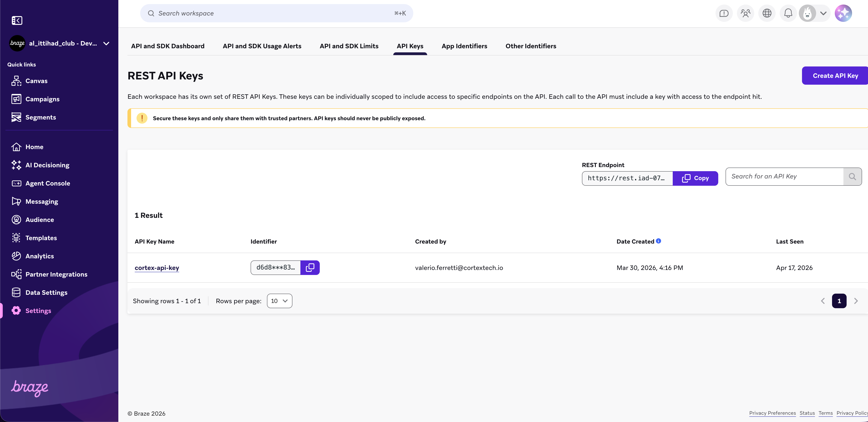
Task: Click the globe language icon
Action: 767,13
